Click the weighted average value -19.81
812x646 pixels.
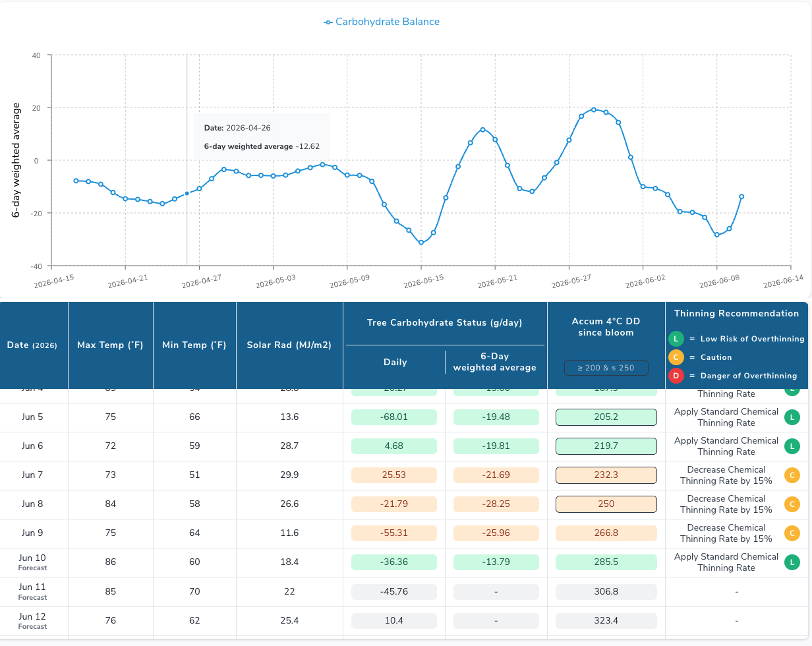(x=496, y=446)
